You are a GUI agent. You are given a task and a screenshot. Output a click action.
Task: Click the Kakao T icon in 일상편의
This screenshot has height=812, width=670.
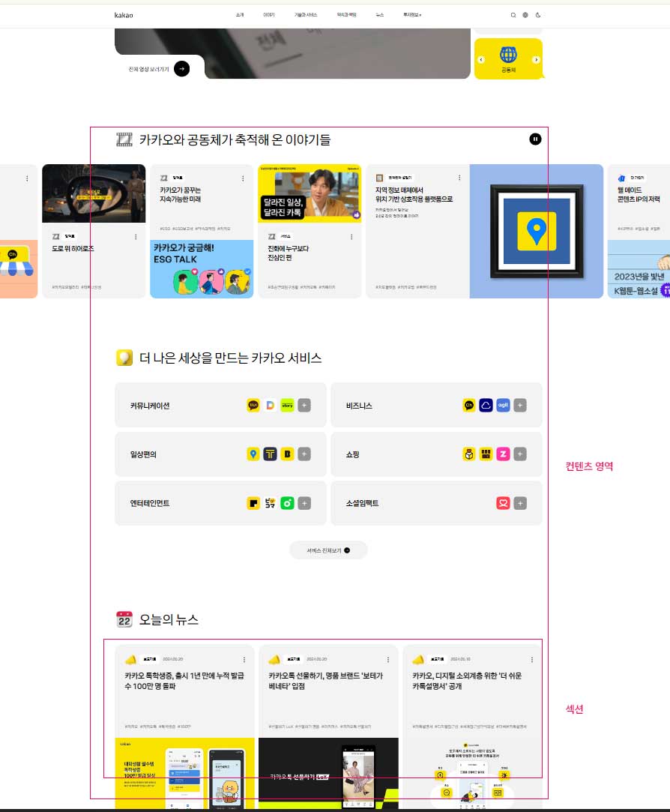click(x=271, y=454)
